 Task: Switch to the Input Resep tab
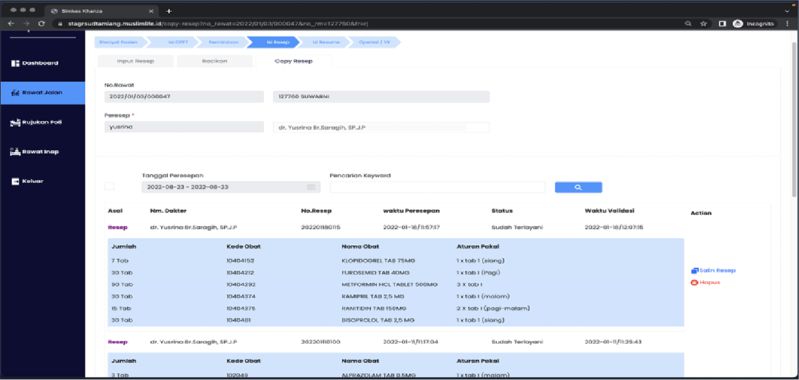point(136,61)
